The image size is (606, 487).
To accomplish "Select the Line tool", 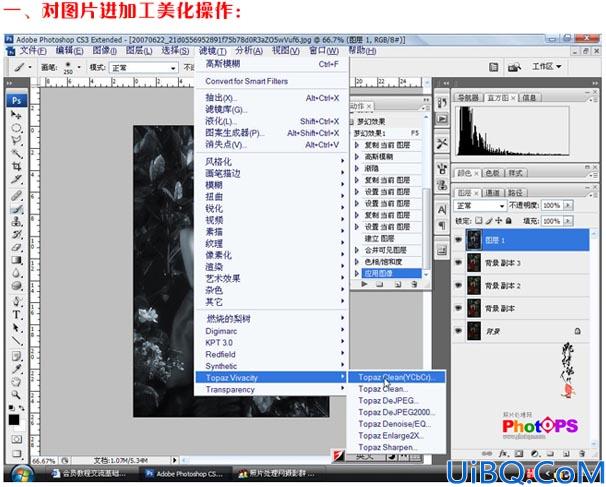I will pos(16,341).
